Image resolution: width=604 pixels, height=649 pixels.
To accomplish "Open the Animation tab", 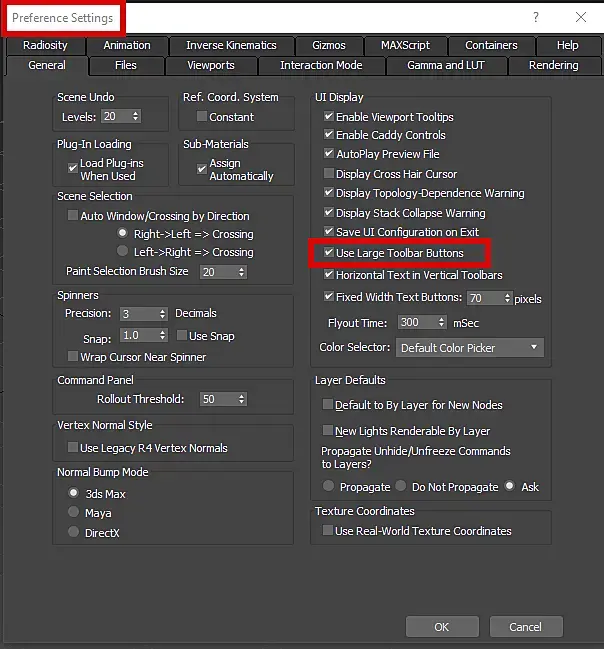I will [127, 45].
